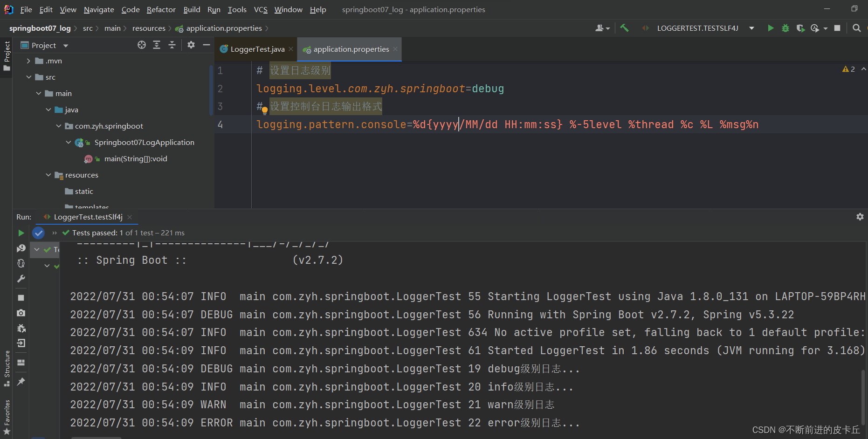Image resolution: width=868 pixels, height=439 pixels.
Task: Click the camera dump threads icon
Action: 21,313
